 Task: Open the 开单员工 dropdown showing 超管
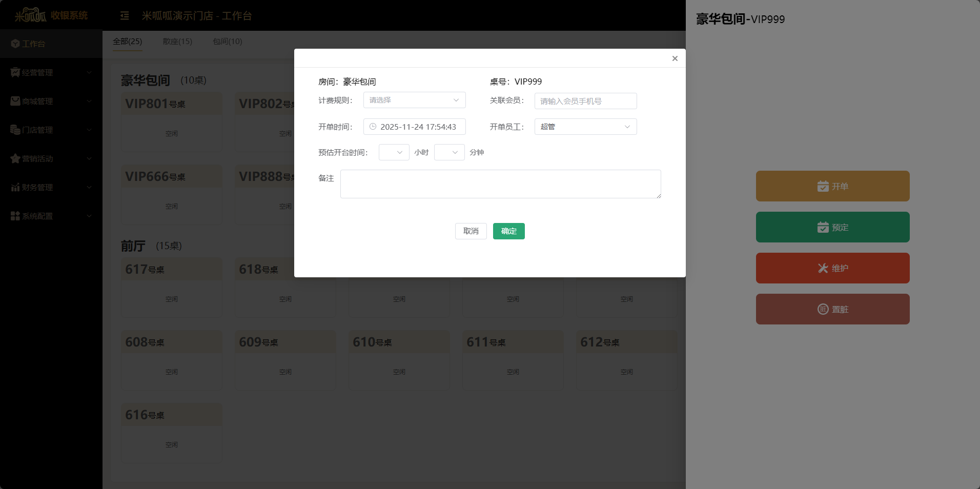pos(585,127)
